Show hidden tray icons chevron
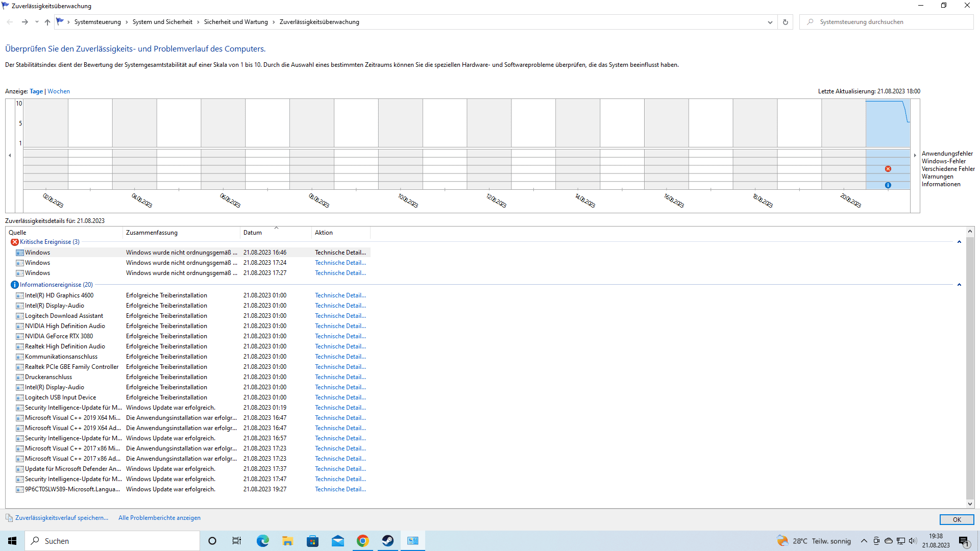980x551 pixels. [x=864, y=541]
